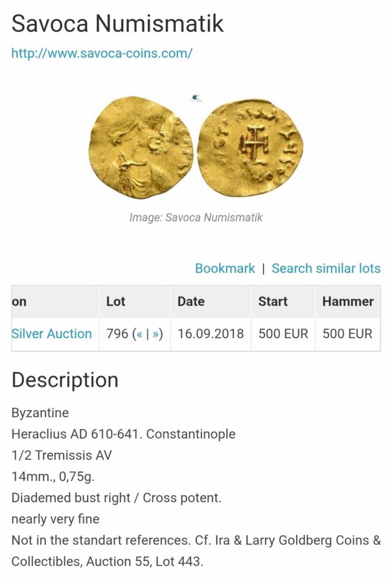Click the Description section heading

[65, 380]
